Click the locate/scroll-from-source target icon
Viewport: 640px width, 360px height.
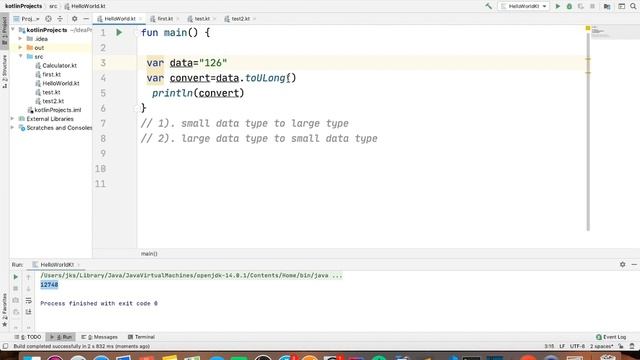pyautogui.click(x=48, y=19)
